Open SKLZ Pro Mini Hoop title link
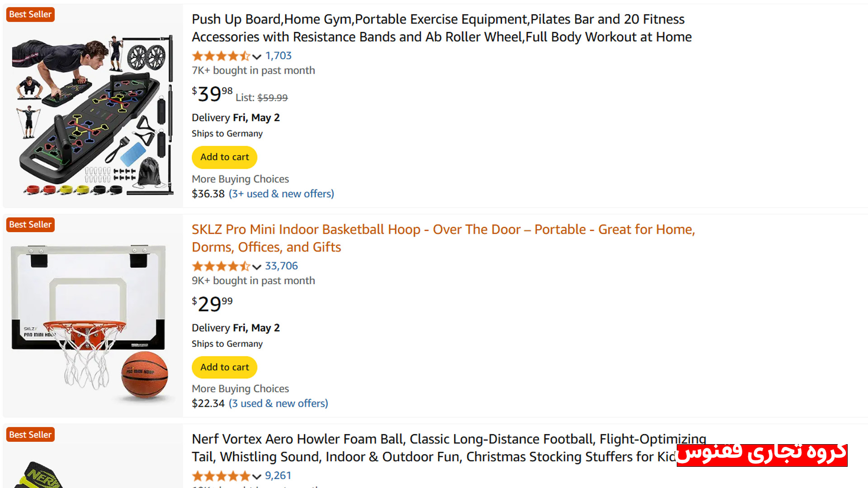The height and width of the screenshot is (488, 868). [x=443, y=238]
